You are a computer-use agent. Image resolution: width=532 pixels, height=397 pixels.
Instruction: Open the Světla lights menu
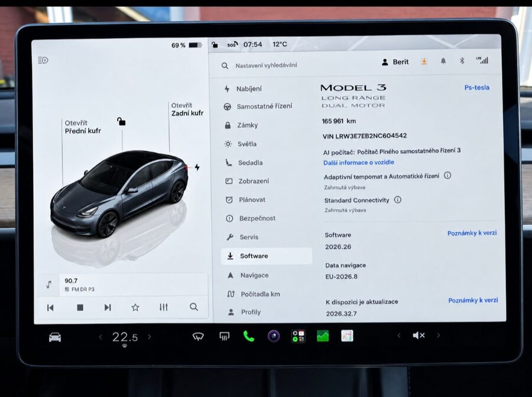241,144
